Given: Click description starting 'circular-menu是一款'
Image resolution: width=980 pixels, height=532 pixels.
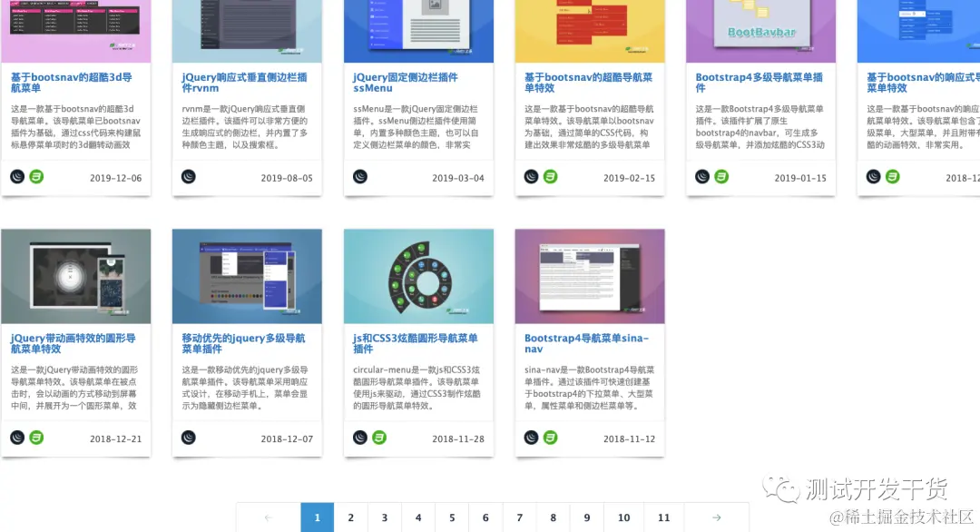Looking at the screenshot, I should pyautogui.click(x=416, y=388).
